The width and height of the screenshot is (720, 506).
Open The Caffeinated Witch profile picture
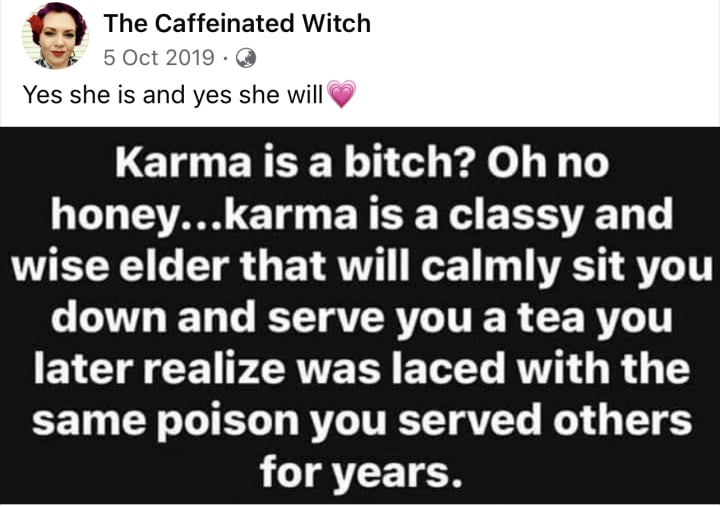[56, 36]
